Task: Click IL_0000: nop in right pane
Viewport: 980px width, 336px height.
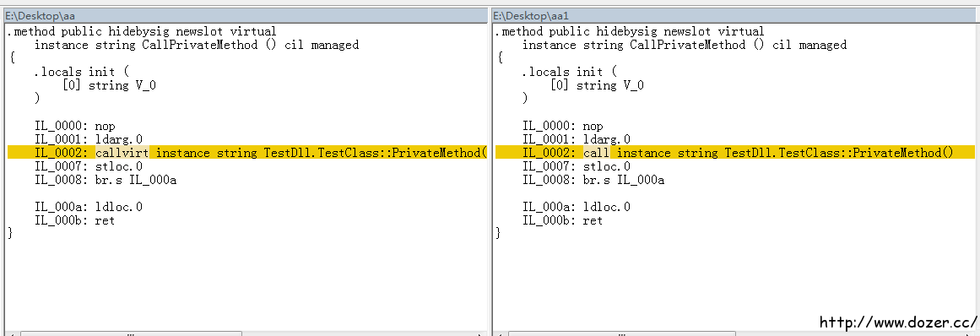Action: 563,126
